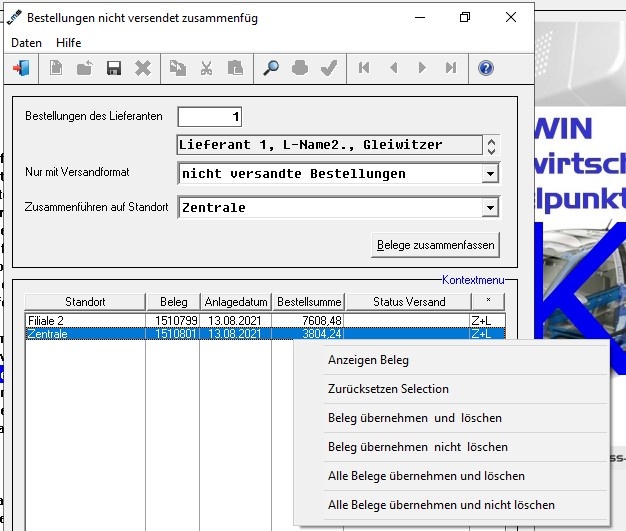Click the copy toolbar icon
The height and width of the screenshot is (531, 626).
point(178,68)
